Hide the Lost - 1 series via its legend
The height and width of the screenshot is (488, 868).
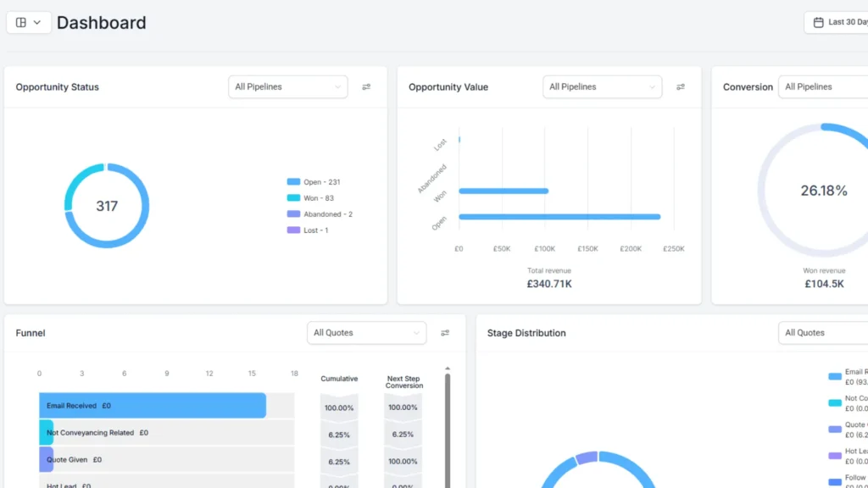(313, 230)
